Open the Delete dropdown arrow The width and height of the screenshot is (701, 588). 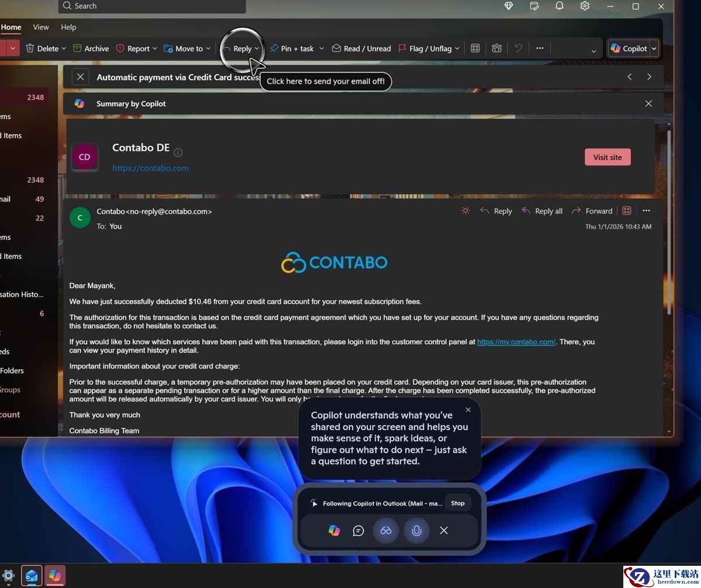point(64,49)
